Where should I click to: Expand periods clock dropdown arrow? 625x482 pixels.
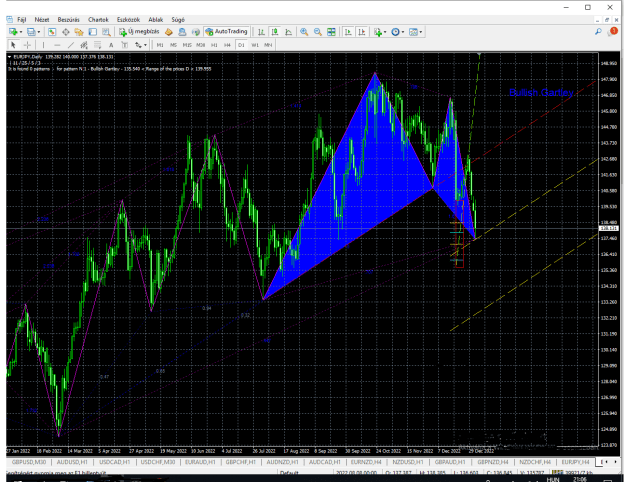click(x=403, y=32)
